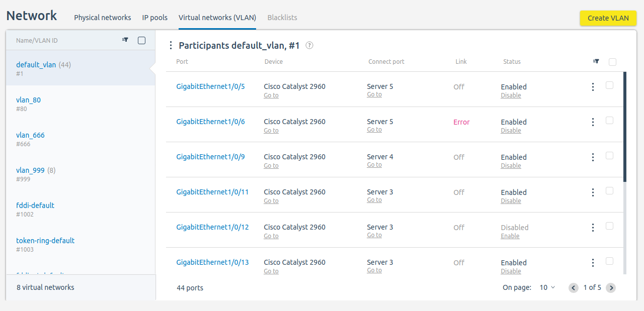Follow the device Go to link for GigabitEthernet1/0/5
The width and height of the screenshot is (644, 311).
click(271, 95)
